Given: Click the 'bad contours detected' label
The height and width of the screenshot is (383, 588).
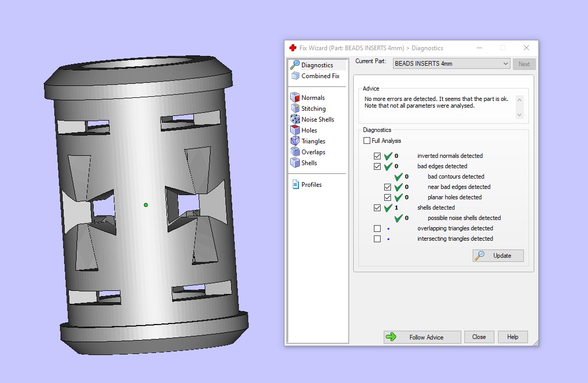Looking at the screenshot, I should [x=456, y=176].
